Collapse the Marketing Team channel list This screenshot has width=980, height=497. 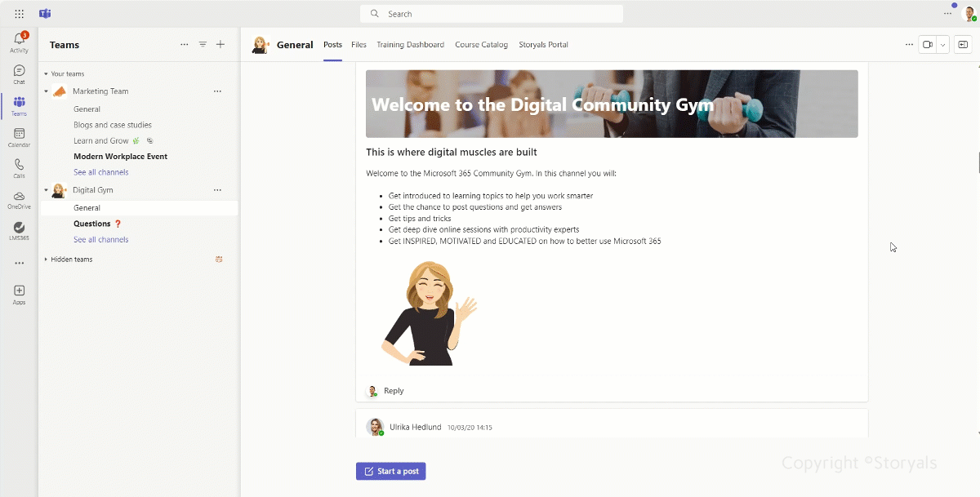[46, 91]
